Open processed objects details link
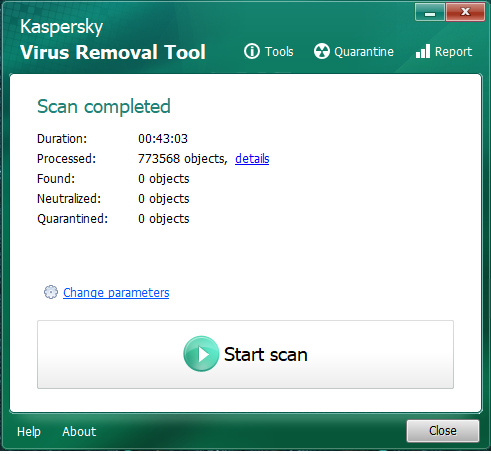 [x=252, y=159]
